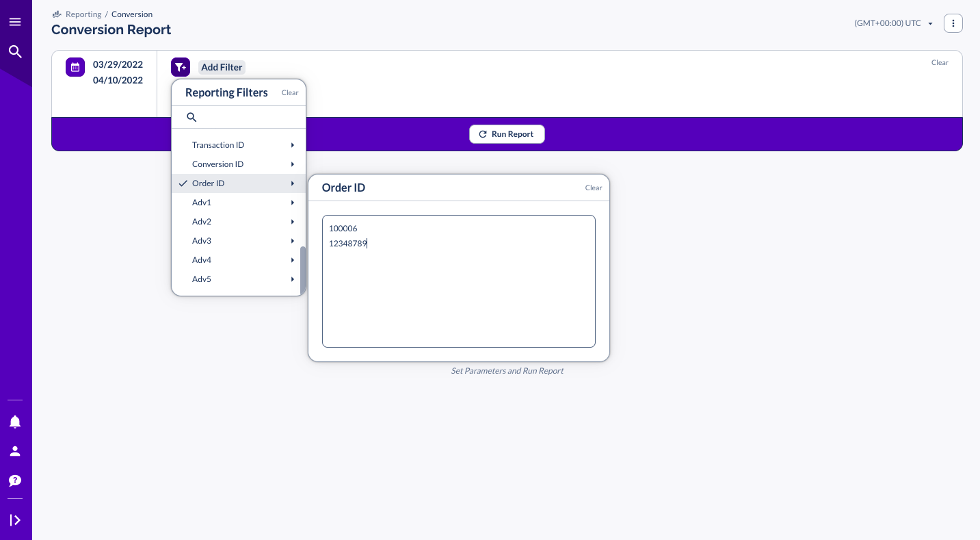Click the filter list scrollbar

tap(303, 271)
